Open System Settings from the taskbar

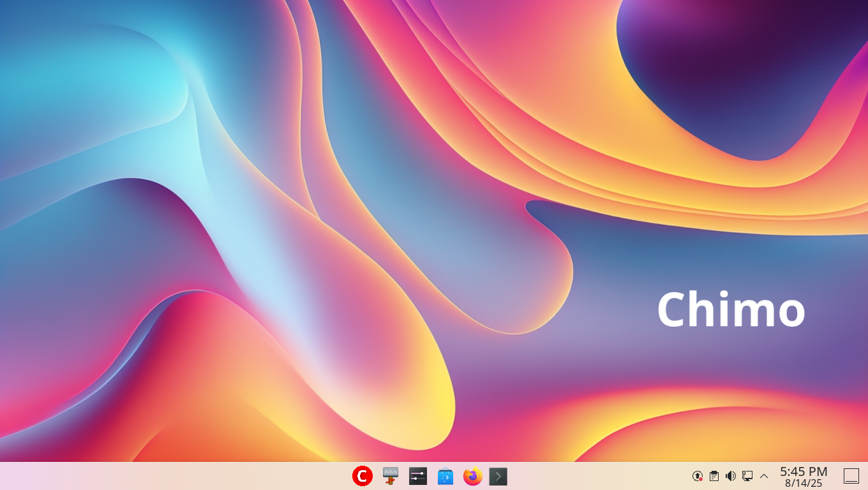click(x=417, y=476)
